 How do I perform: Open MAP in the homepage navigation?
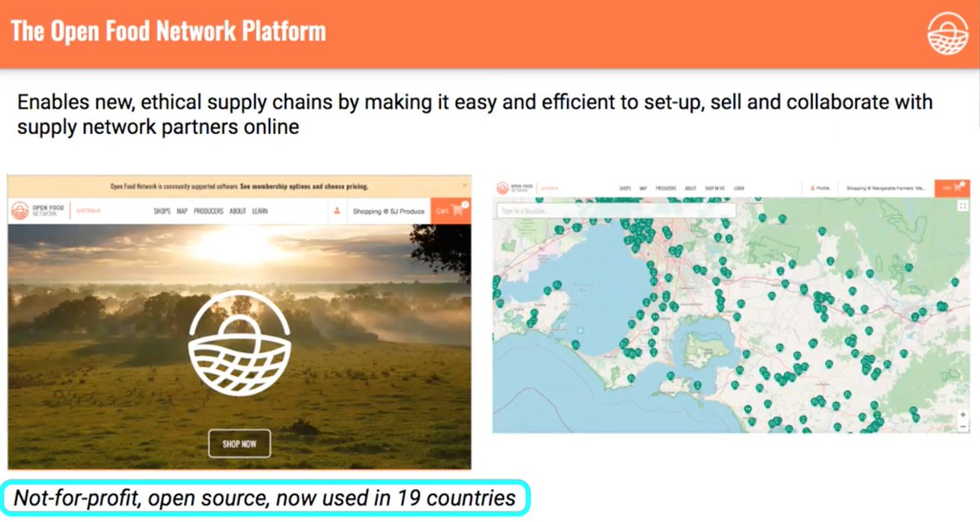click(182, 211)
